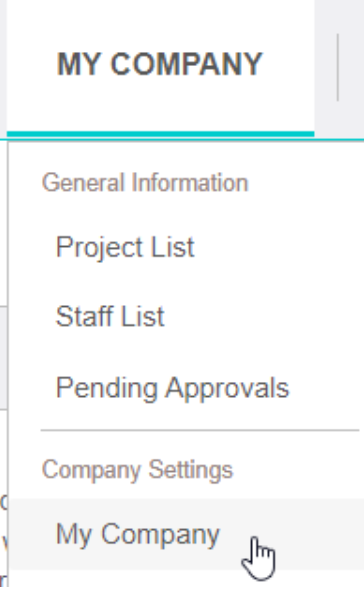Click the teal underline beneath MY COMPANY

[160, 134]
